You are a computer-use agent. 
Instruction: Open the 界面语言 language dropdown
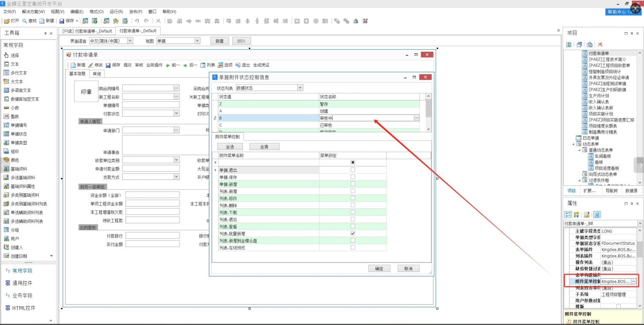130,41
